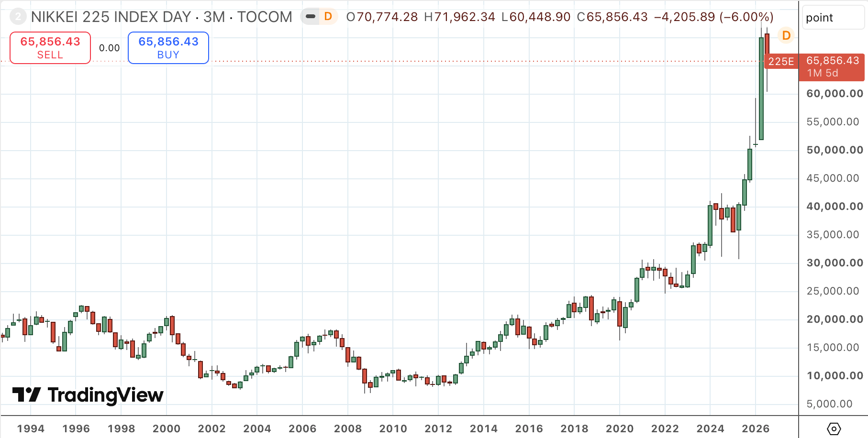
Task: Click the 1994 label on the time axis
Action: pyautogui.click(x=31, y=429)
